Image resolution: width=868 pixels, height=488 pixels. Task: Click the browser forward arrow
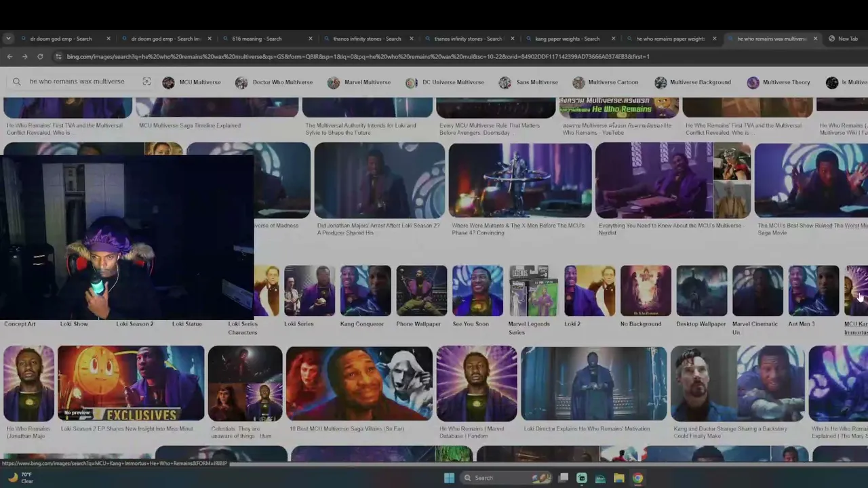(x=24, y=56)
